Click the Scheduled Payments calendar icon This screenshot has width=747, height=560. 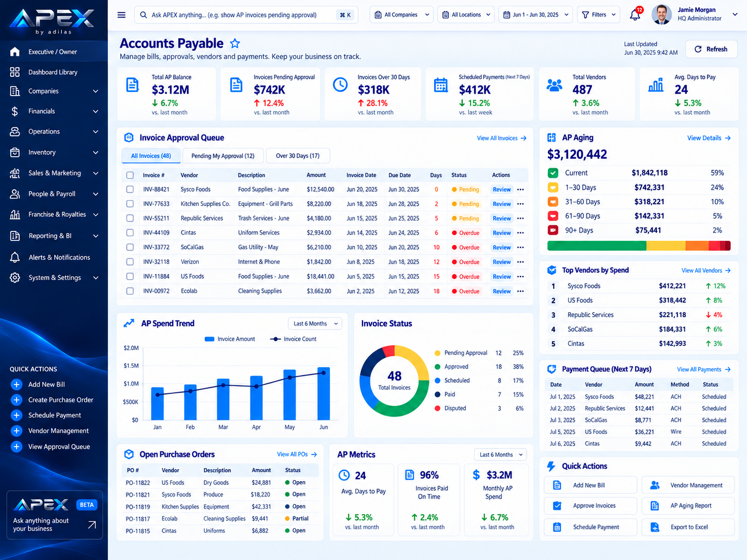click(441, 85)
